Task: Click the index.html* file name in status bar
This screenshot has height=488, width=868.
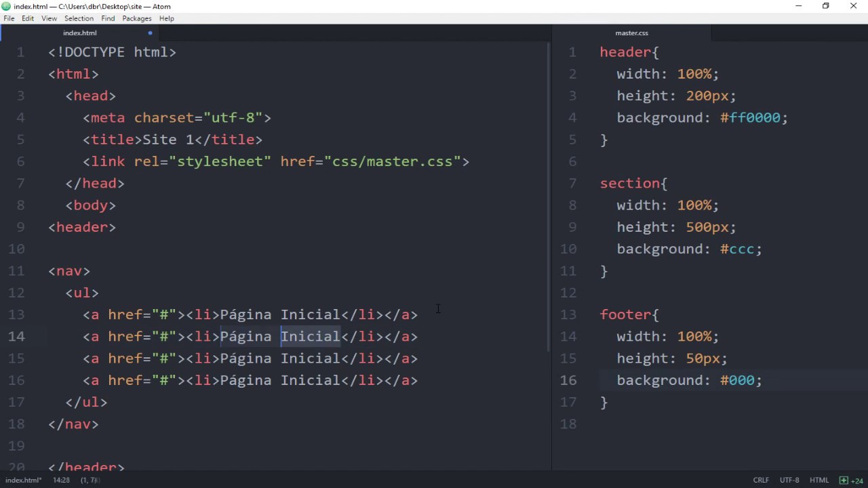Action: coord(23,480)
